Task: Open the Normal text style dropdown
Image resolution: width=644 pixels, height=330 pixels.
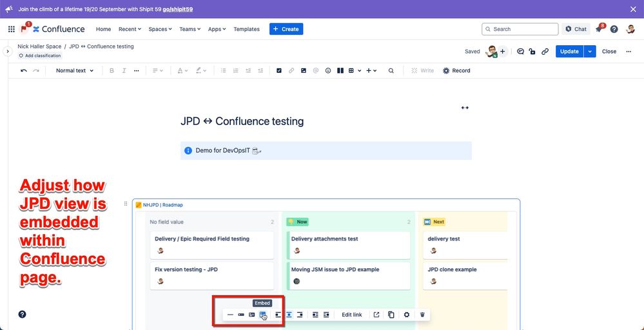Action: pyautogui.click(x=75, y=71)
